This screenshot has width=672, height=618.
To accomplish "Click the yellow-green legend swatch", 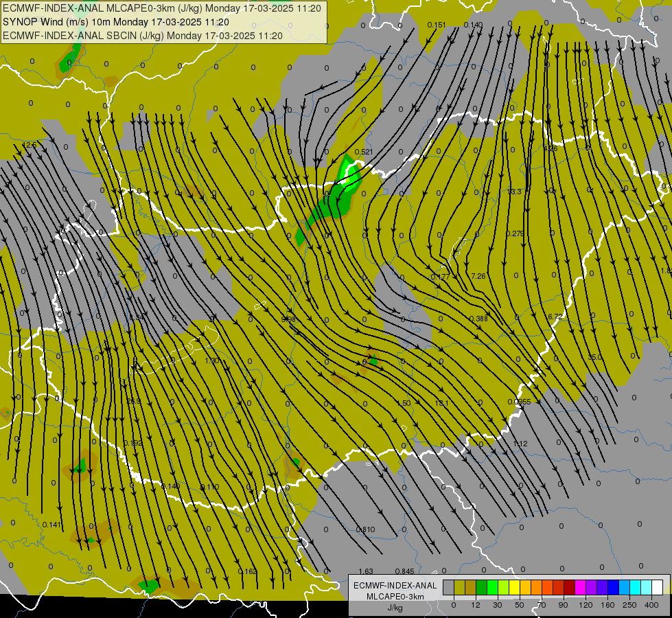I will pyautogui.click(x=504, y=587).
